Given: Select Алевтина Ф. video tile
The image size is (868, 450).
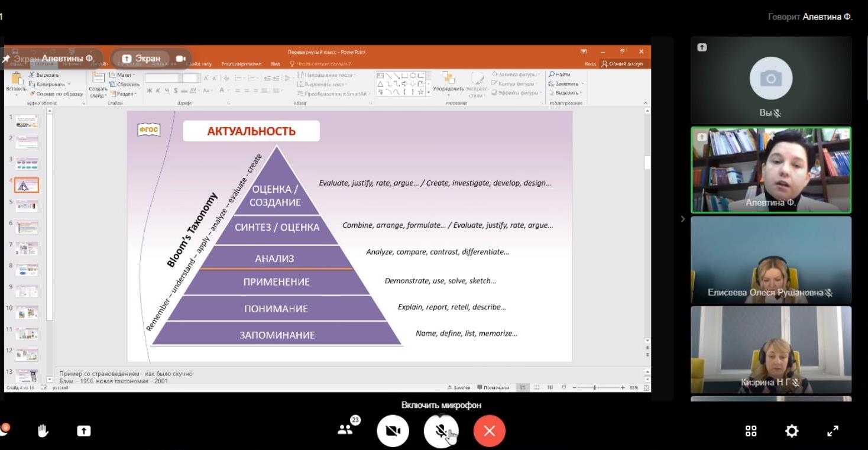Looking at the screenshot, I should pyautogui.click(x=770, y=170).
